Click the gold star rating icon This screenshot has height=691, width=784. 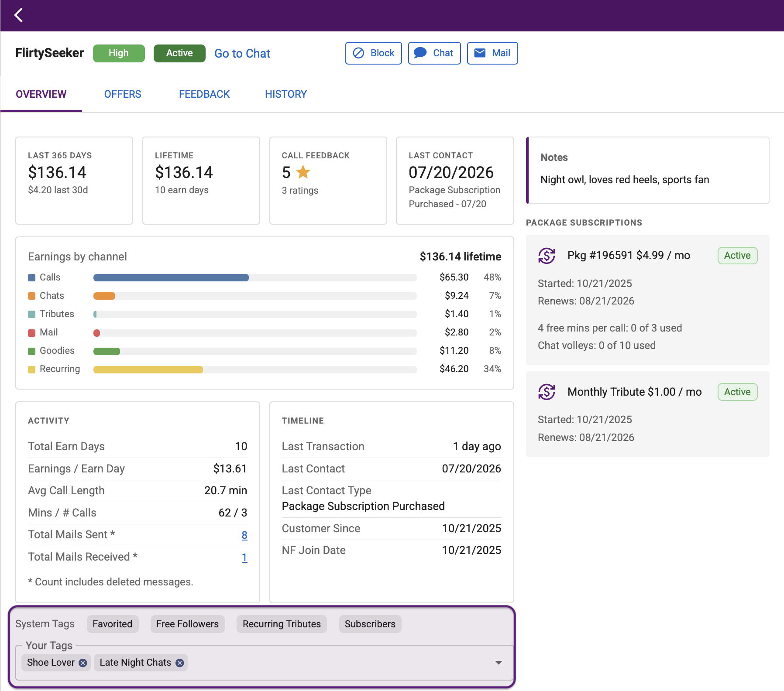[303, 172]
